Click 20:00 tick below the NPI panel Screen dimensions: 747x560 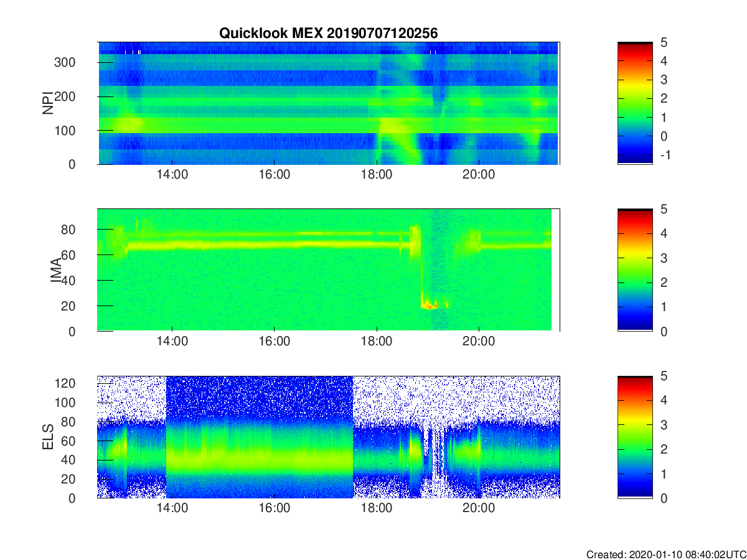tap(479, 175)
